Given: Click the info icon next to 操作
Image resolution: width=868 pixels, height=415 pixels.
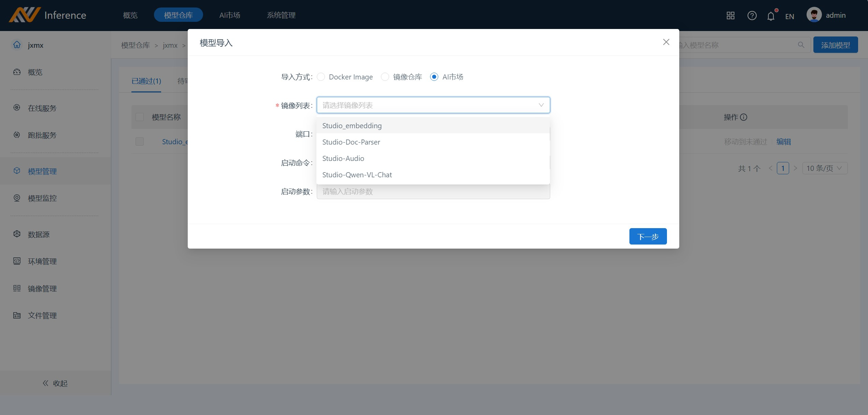Looking at the screenshot, I should 744,117.
